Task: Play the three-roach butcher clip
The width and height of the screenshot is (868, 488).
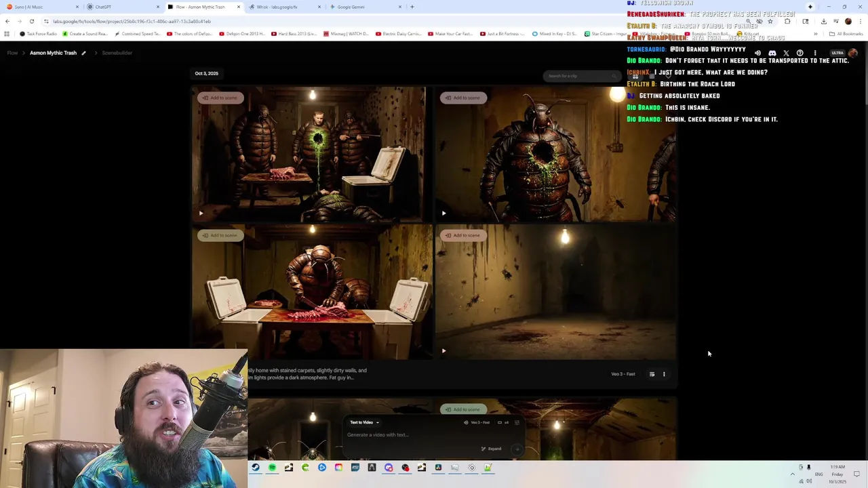Action: [201, 213]
